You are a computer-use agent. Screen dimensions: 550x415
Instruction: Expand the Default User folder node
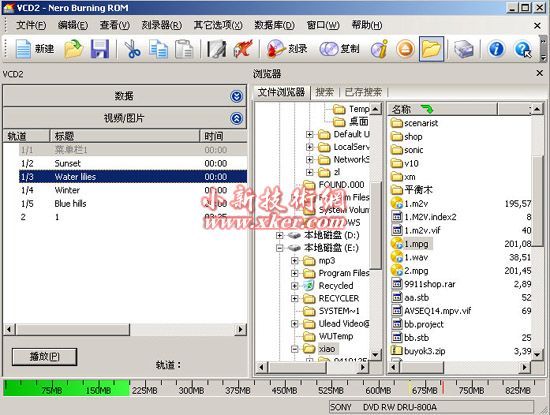pos(309,134)
